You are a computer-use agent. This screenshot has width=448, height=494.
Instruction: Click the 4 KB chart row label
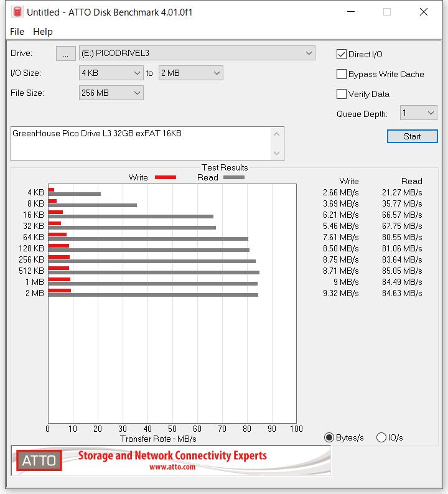35,192
